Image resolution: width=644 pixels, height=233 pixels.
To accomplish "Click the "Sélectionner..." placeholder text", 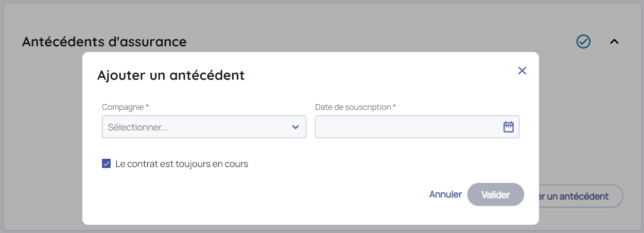I will tap(138, 127).
